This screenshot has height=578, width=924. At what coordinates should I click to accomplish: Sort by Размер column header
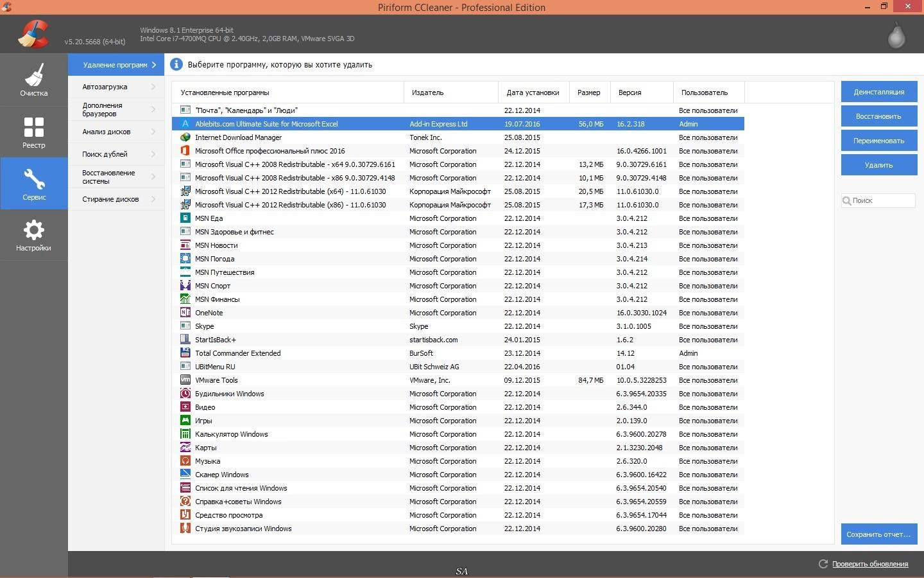click(590, 92)
